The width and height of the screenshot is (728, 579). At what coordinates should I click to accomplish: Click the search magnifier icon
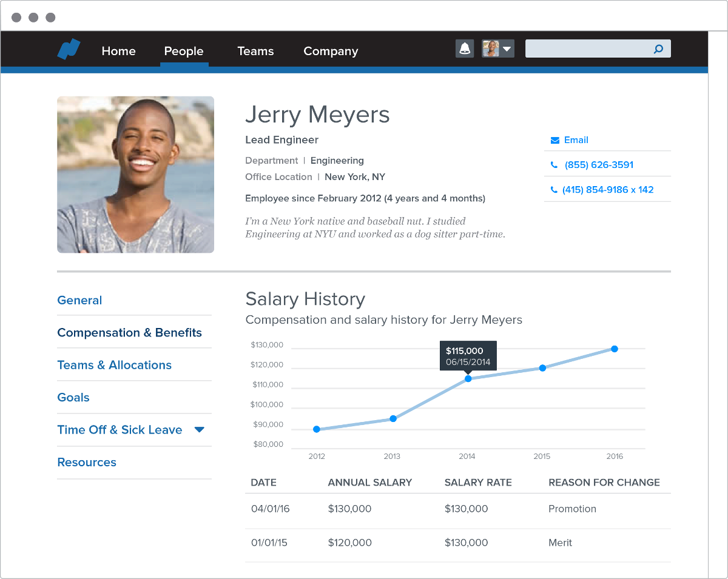658,49
